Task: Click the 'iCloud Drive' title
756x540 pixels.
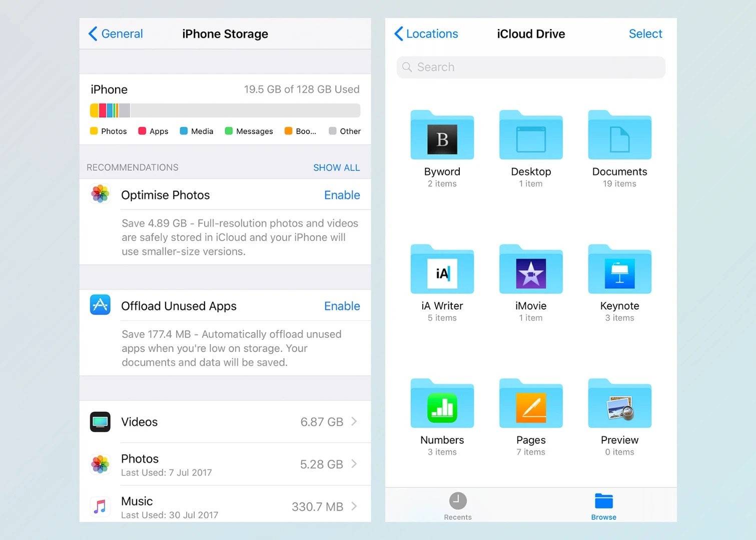Action: coord(531,34)
